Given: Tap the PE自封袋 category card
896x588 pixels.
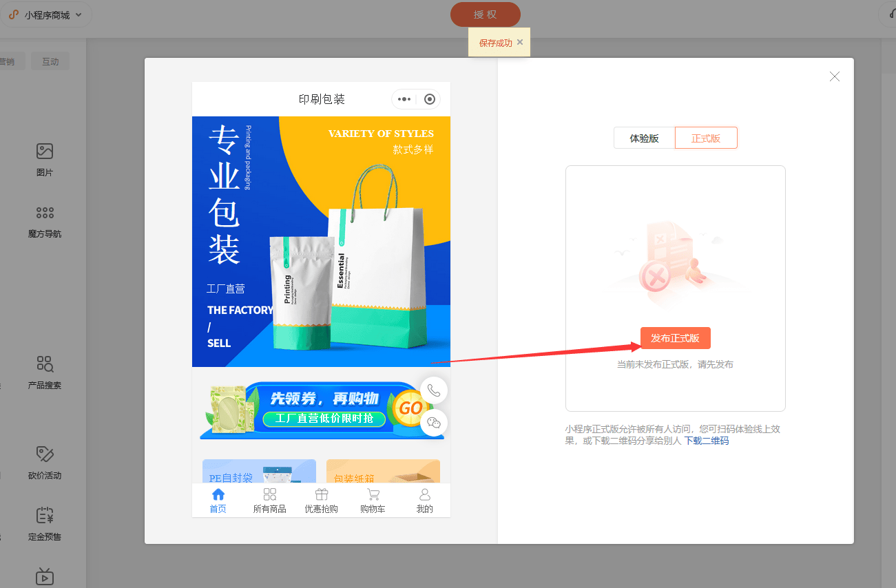Looking at the screenshot, I should tap(259, 472).
